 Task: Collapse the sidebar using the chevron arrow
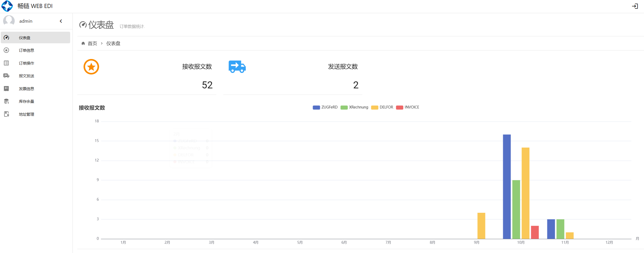61,21
